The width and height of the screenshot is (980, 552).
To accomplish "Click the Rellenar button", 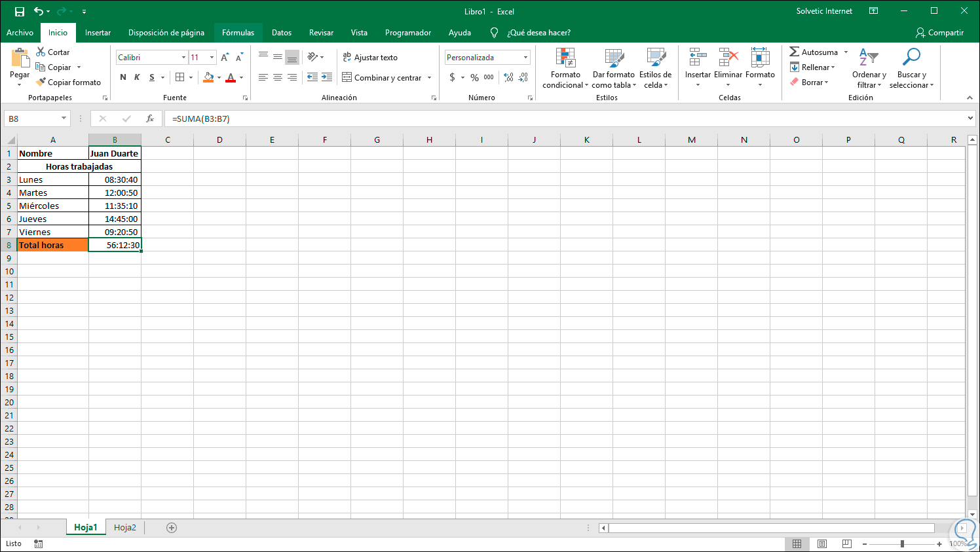I will [812, 67].
